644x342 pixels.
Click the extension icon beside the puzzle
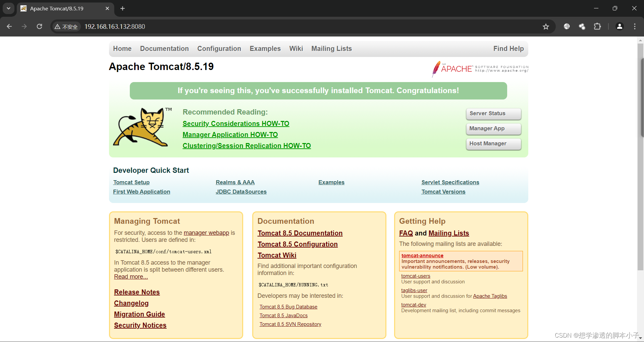[582, 26]
